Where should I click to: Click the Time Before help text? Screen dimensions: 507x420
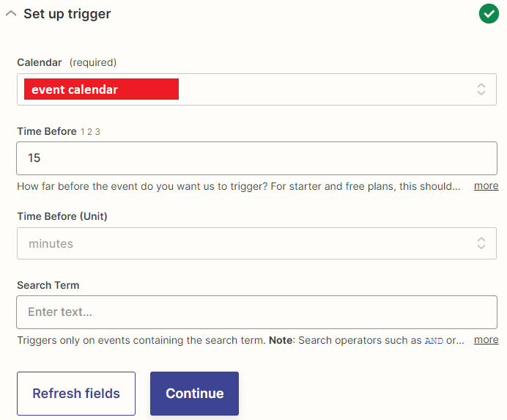tap(239, 186)
